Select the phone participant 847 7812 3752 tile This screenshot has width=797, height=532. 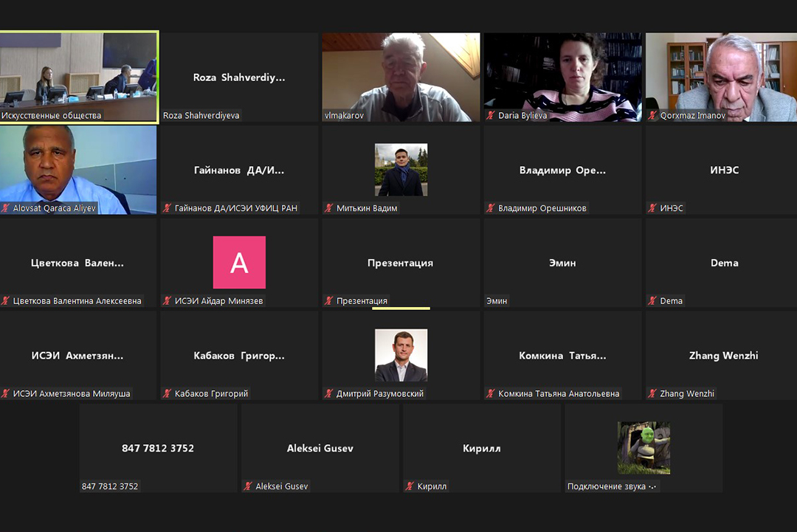tap(158, 448)
